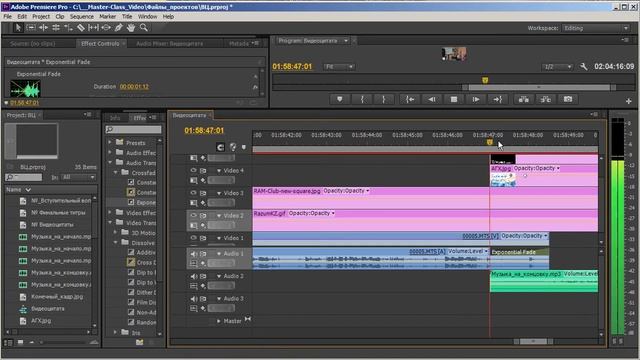Open the 1/2 playback resolution dropdown
640x360 pixels.
(x=558, y=67)
